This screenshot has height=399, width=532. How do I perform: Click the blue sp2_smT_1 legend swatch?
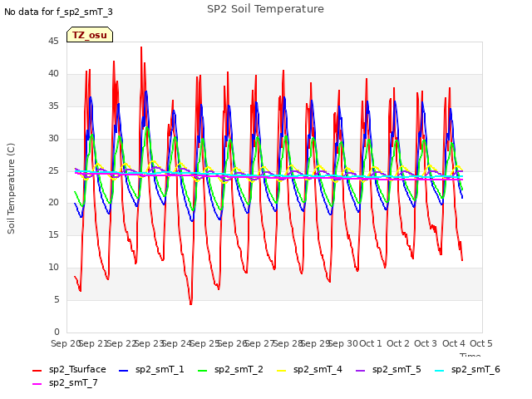tap(124, 371)
